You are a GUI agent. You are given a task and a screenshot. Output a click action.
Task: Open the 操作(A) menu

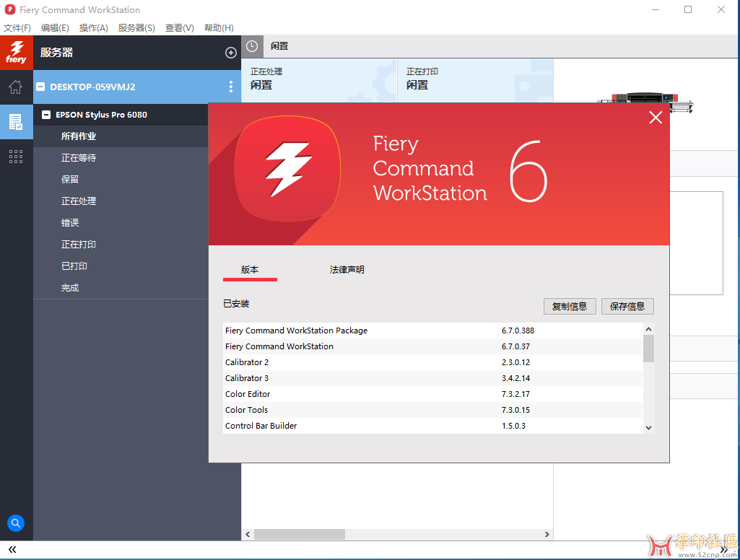click(x=93, y=28)
